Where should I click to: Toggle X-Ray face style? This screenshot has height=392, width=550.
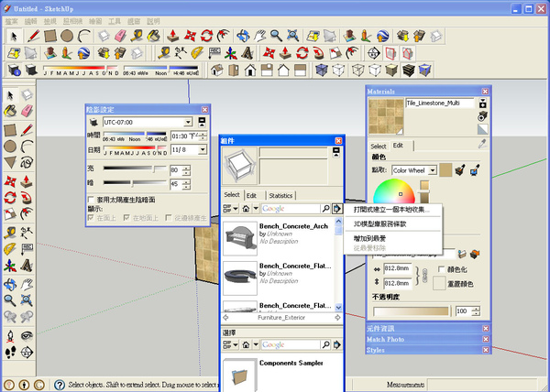322,70
